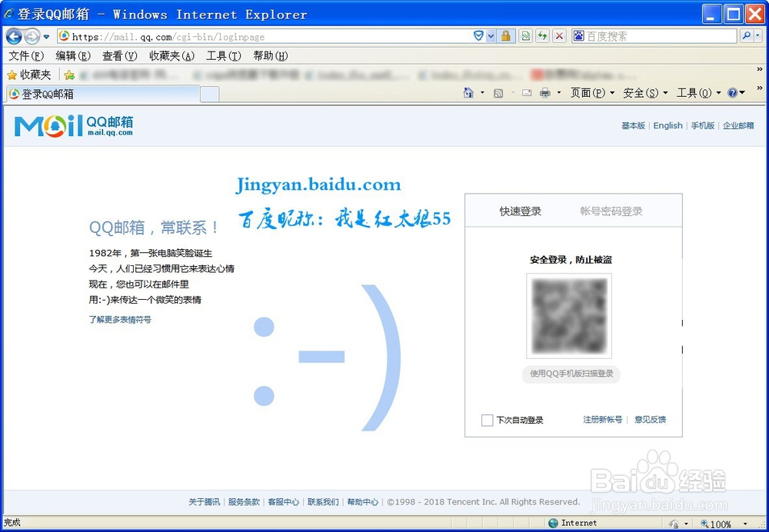Click the blue shield security icon
This screenshot has height=532, width=769.
tap(478, 36)
